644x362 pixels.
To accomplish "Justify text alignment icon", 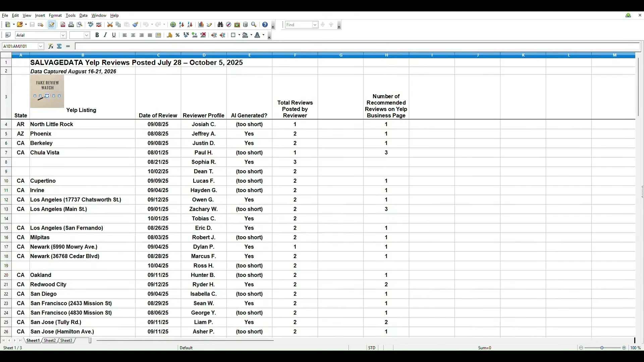I will click(x=150, y=35).
